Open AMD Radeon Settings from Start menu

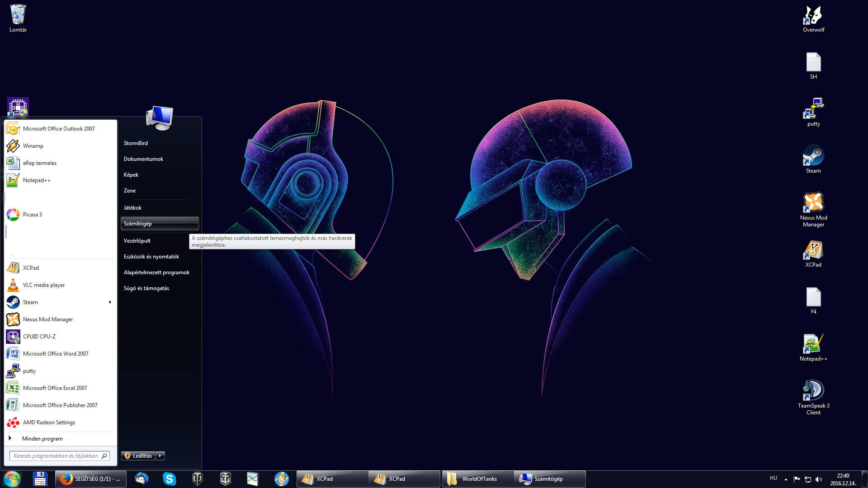coord(61,422)
